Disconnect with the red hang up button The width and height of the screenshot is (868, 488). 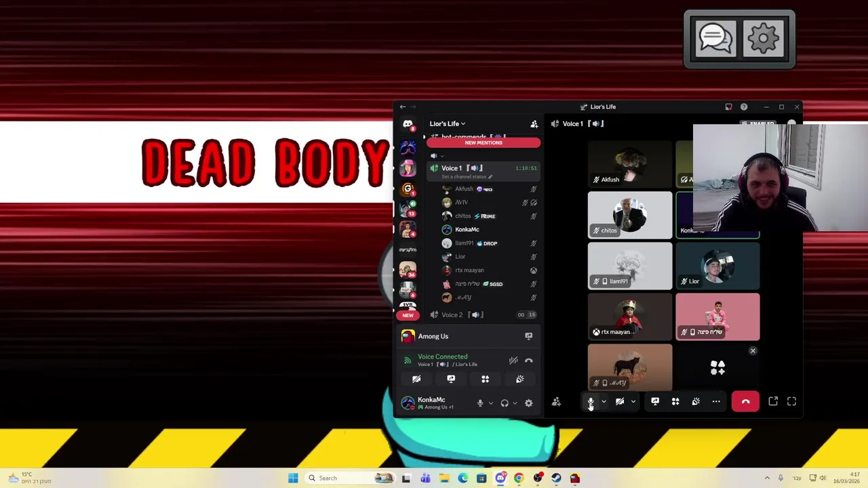745,401
